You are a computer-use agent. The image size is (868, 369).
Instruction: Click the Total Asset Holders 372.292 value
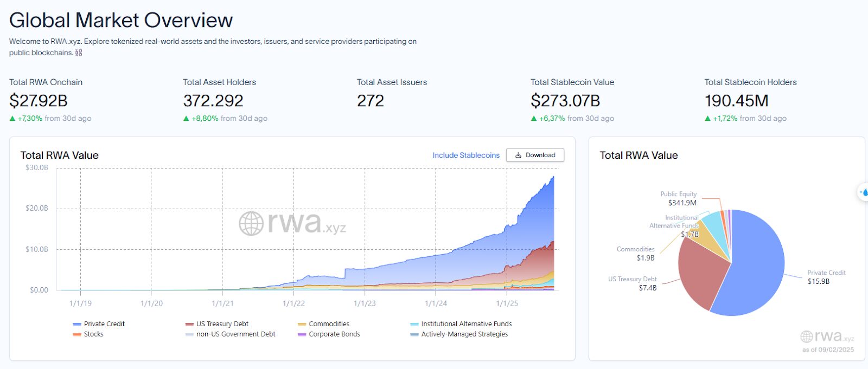(213, 101)
